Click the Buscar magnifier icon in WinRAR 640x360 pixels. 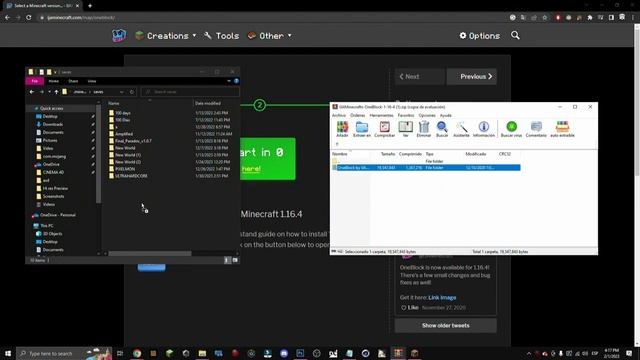click(442, 129)
